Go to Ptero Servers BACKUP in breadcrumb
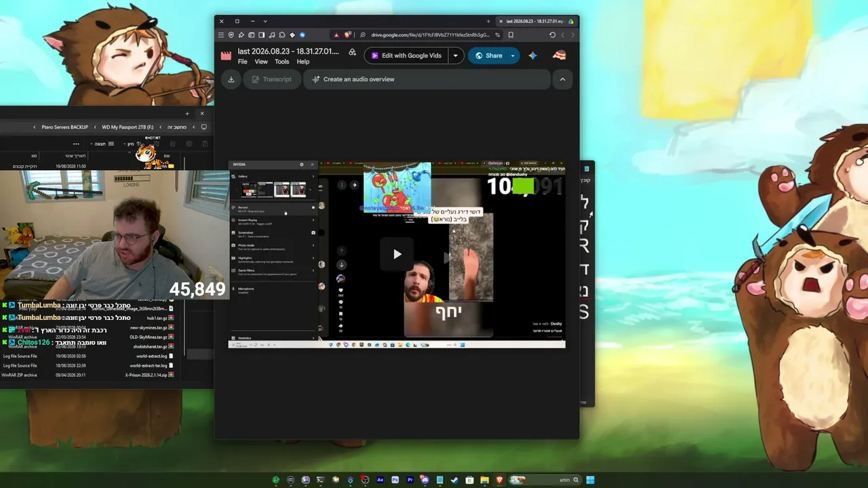Screen dimensions: 868x488 tap(65, 127)
